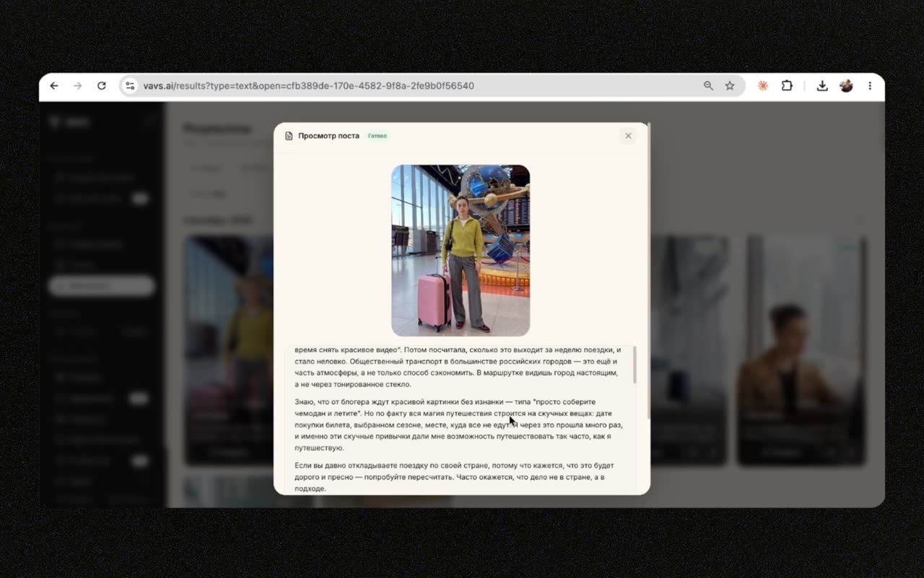
Task: Open the profile avatar in the browser toolbar
Action: [846, 86]
